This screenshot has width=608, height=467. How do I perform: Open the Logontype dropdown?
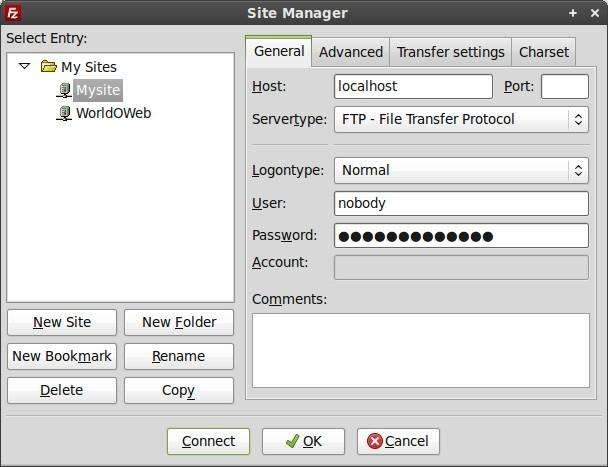[461, 170]
